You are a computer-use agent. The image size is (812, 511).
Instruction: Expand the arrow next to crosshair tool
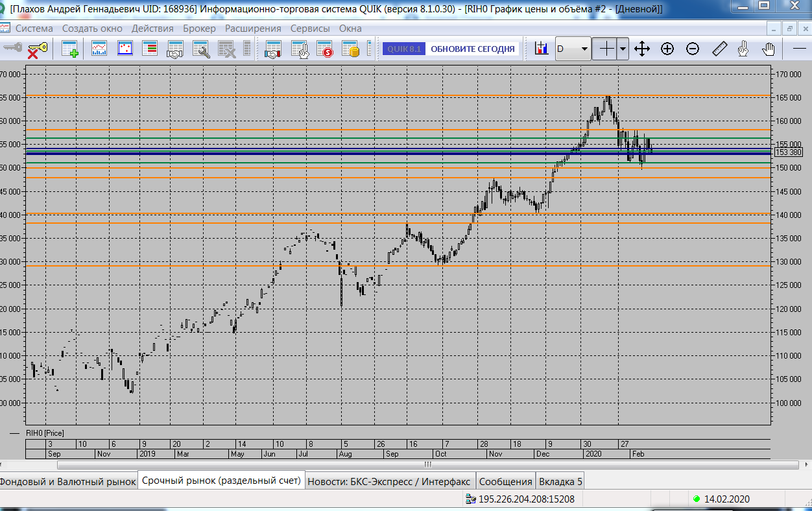tap(623, 49)
